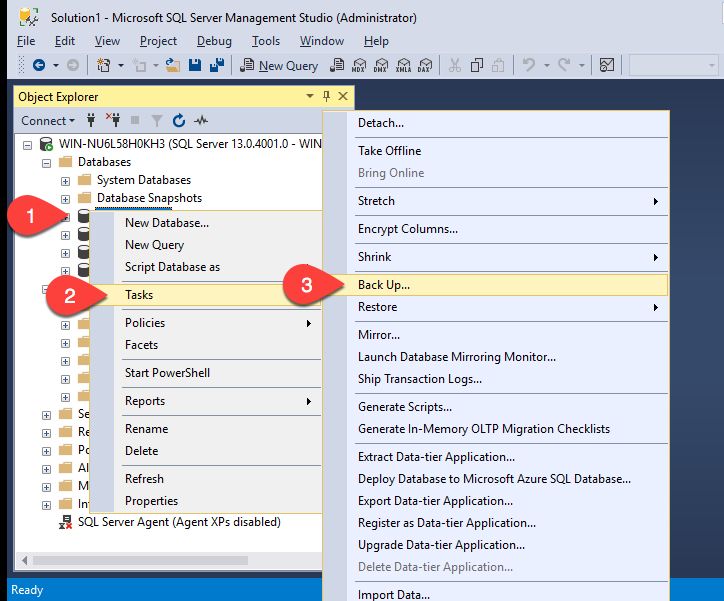Click the Redo toolbar icon
Screen dimensions: 724x601
click(x=564, y=65)
